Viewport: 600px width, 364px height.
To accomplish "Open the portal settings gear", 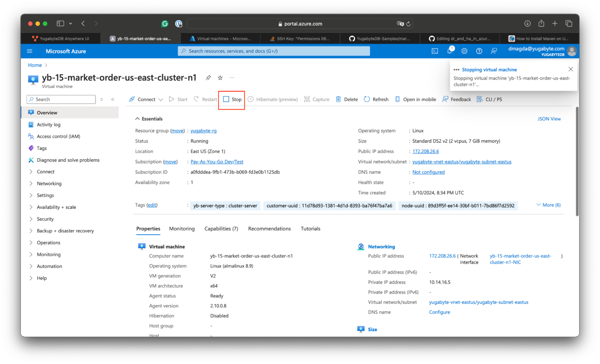I will click(x=464, y=51).
